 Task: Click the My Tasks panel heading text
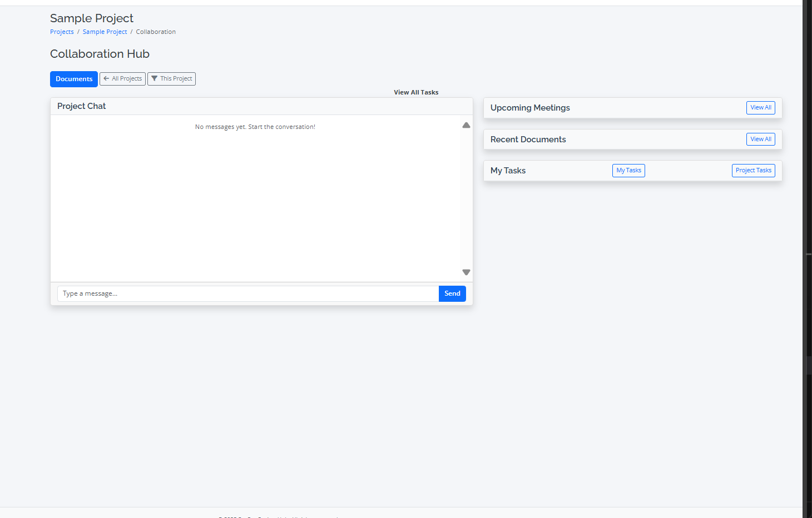coord(508,171)
